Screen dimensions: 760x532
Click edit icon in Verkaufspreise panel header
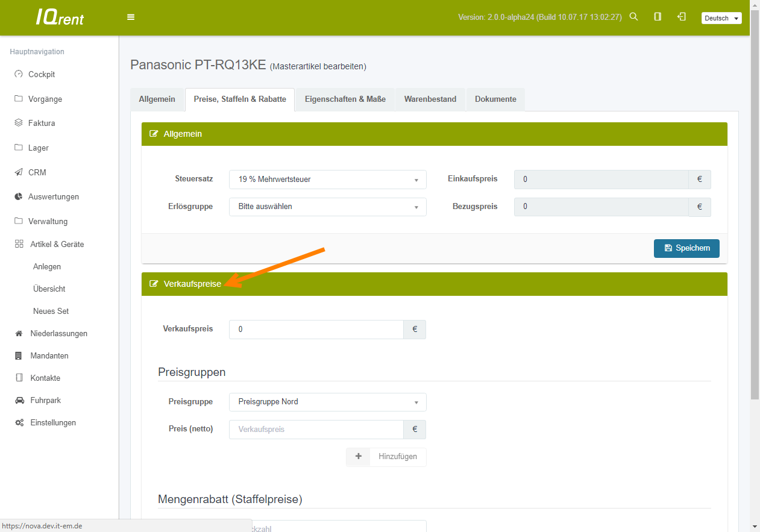(154, 284)
